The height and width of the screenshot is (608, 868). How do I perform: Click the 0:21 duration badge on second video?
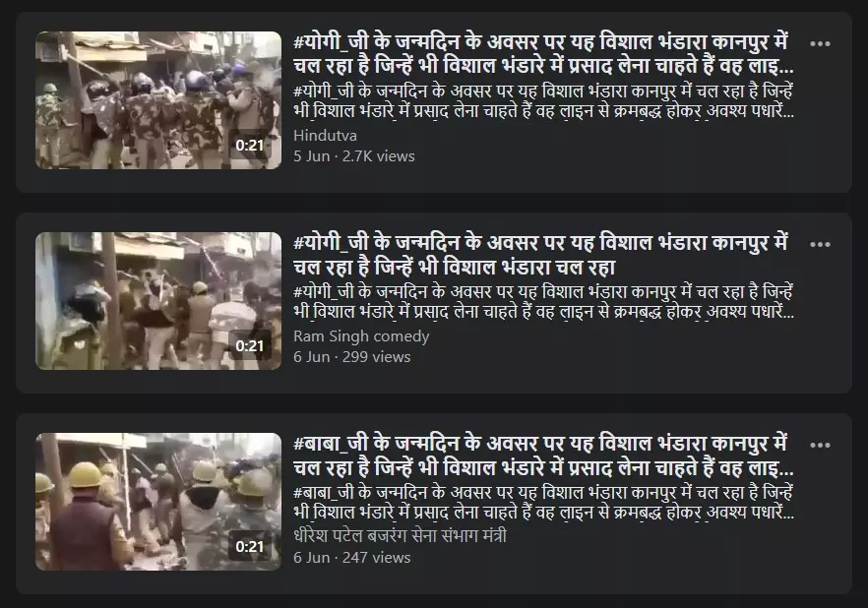[250, 346]
